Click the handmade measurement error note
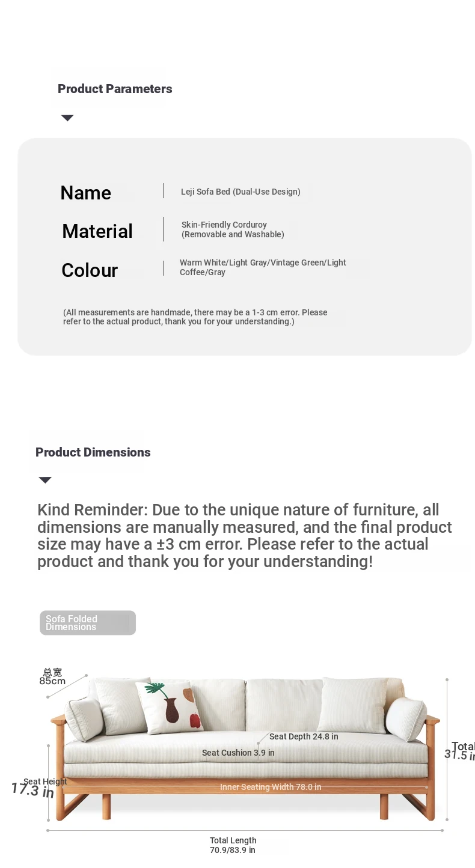The width and height of the screenshot is (475, 868). click(x=195, y=317)
